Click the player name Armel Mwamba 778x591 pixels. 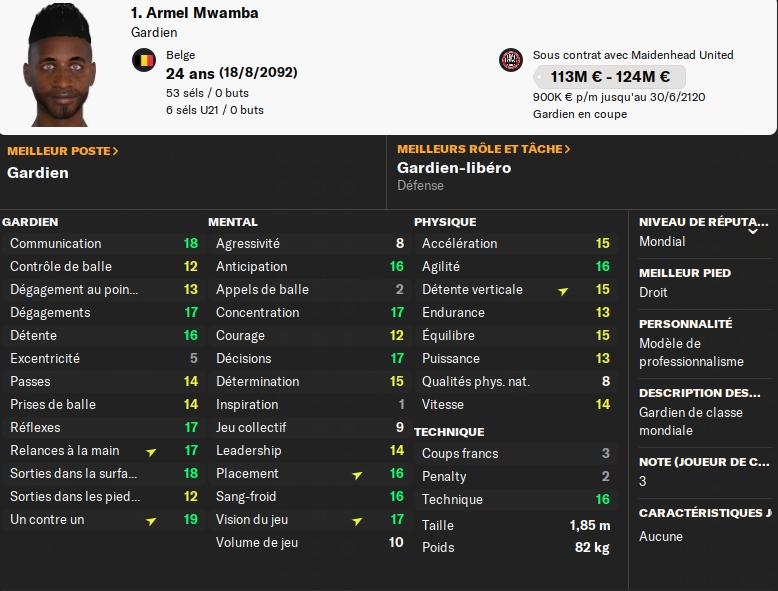(194, 13)
